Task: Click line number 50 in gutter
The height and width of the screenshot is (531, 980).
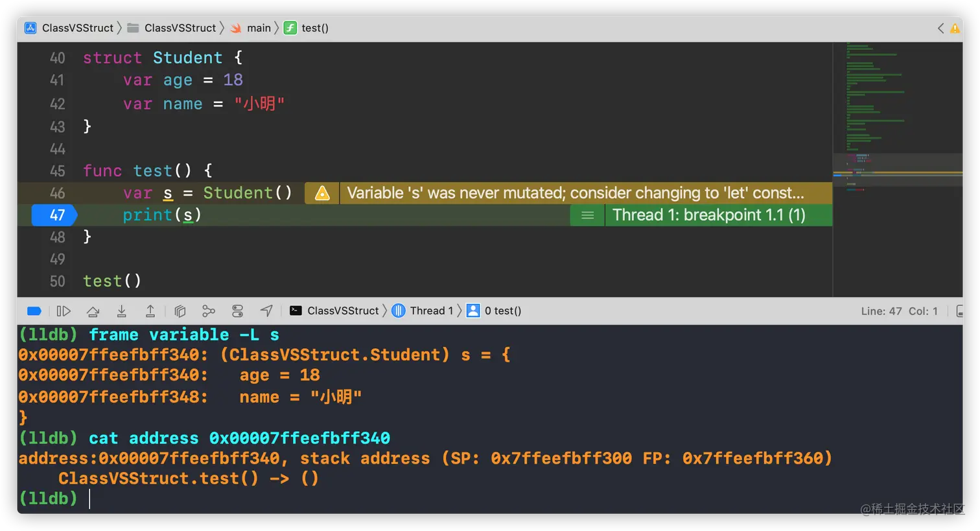Action: [58, 281]
